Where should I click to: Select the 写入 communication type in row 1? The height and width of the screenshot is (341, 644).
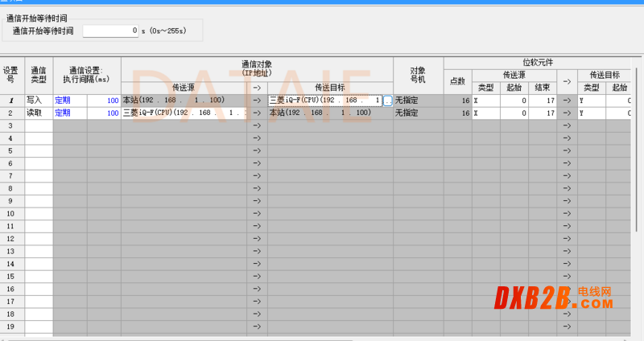pyautogui.click(x=39, y=101)
